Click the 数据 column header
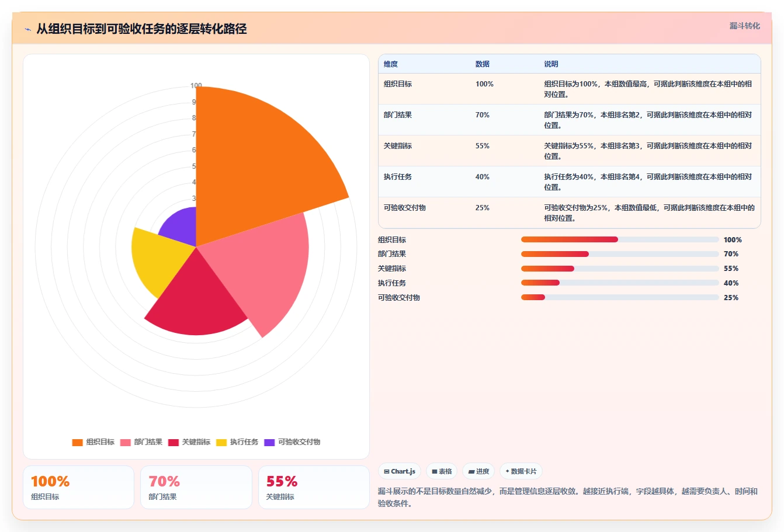Screen dimensions: 784x532 483,64
